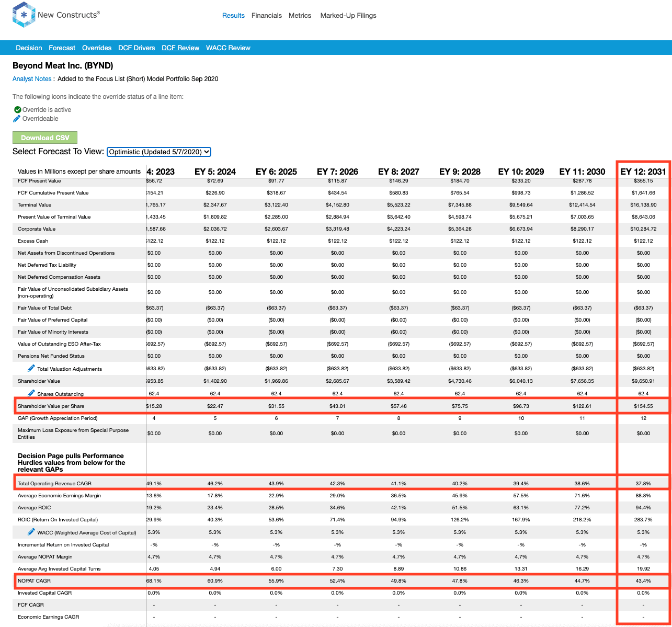The width and height of the screenshot is (672, 627).
Task: Click the Economic Earnings CAGR row label
Action: click(49, 617)
